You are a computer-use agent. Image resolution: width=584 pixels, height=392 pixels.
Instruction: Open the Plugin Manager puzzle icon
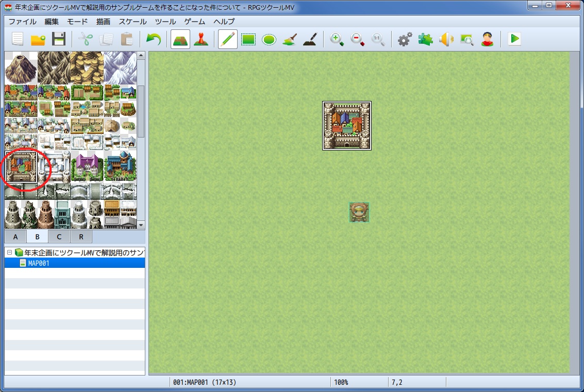click(425, 40)
